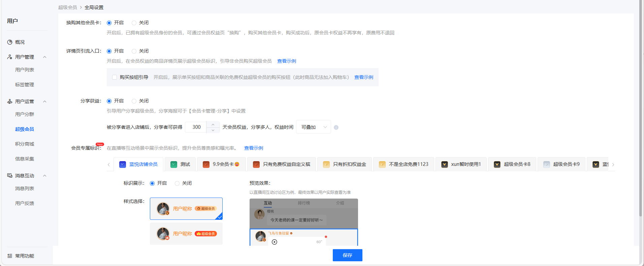The height and width of the screenshot is (266, 644).
Task: Click the grey 超级会员卡9 card icon
Action: 547,165
